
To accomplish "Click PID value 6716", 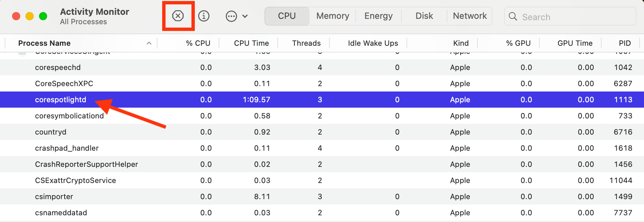I will (x=623, y=132).
